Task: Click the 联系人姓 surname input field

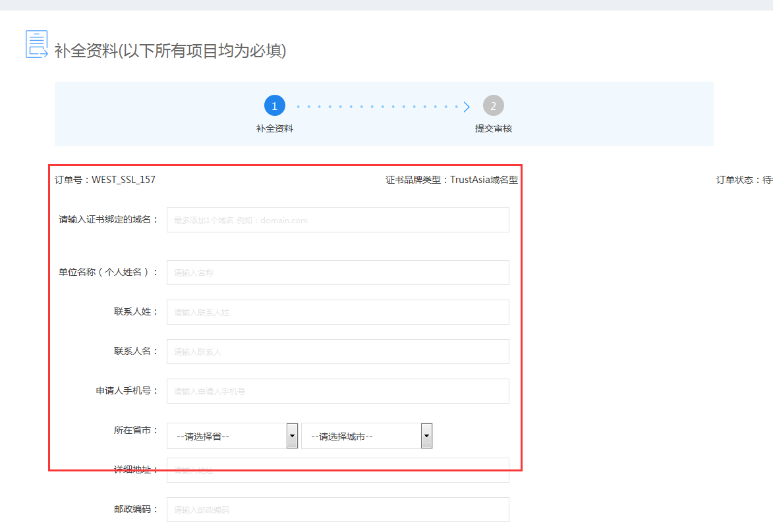Action: [x=337, y=311]
